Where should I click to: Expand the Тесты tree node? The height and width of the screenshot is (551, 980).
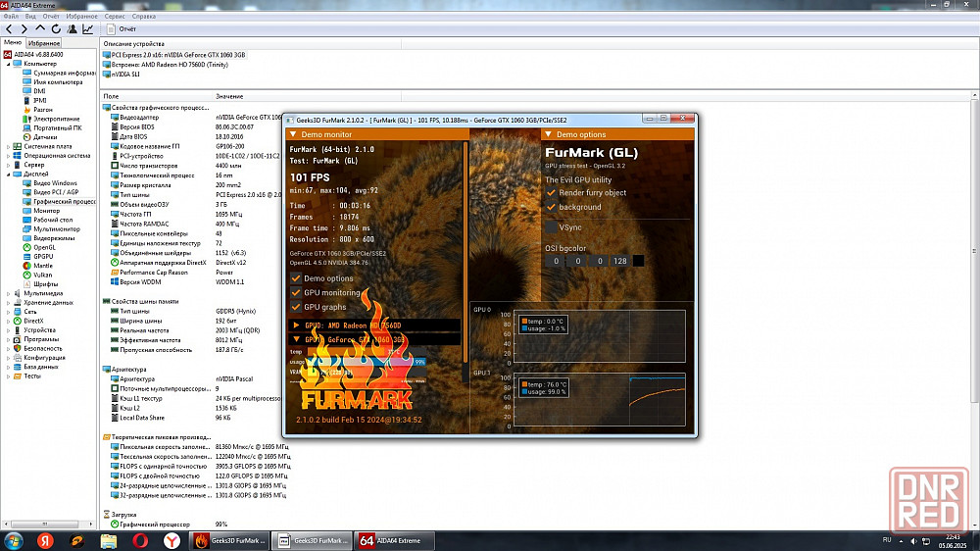[x=8, y=376]
